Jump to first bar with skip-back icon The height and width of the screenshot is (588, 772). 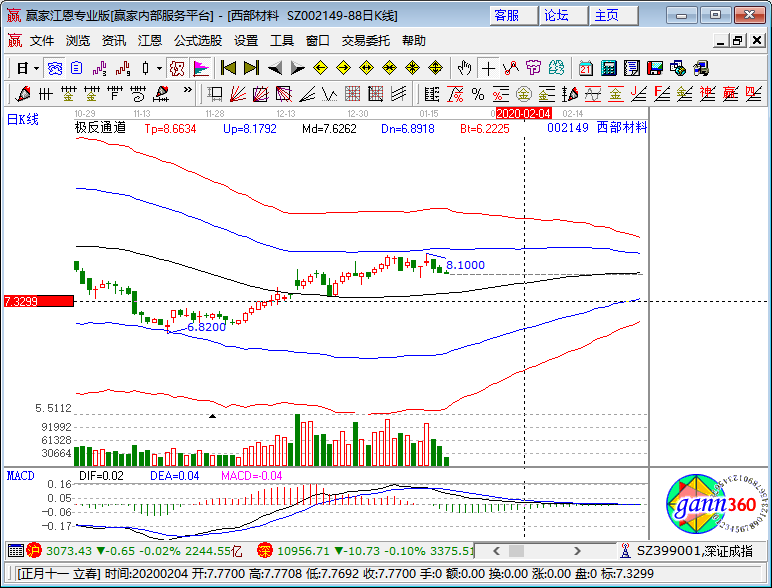click(228, 68)
